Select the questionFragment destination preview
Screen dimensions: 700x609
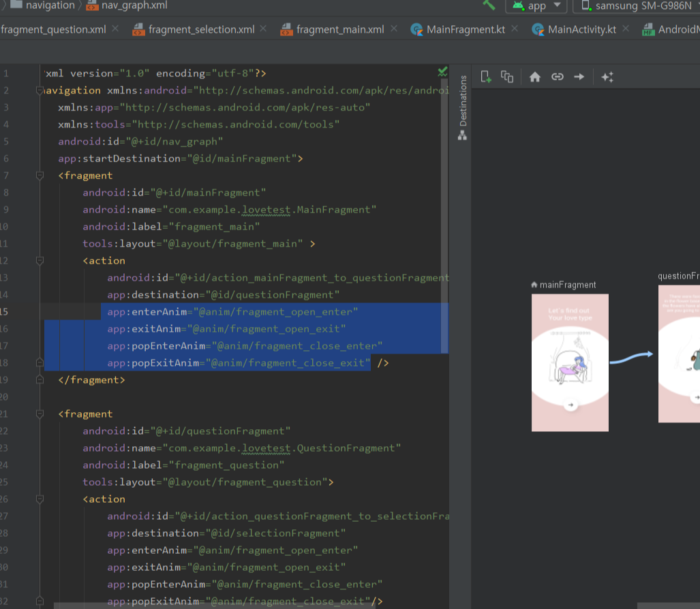[x=679, y=354]
